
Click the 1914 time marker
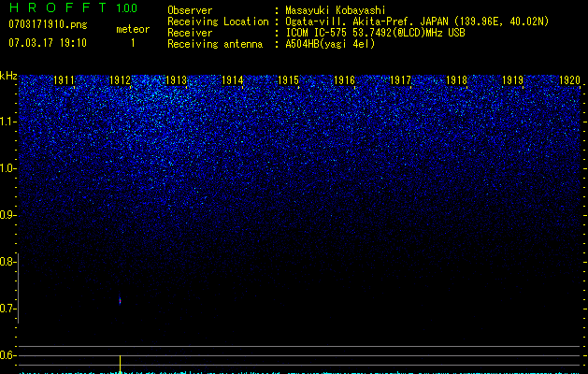(x=232, y=80)
